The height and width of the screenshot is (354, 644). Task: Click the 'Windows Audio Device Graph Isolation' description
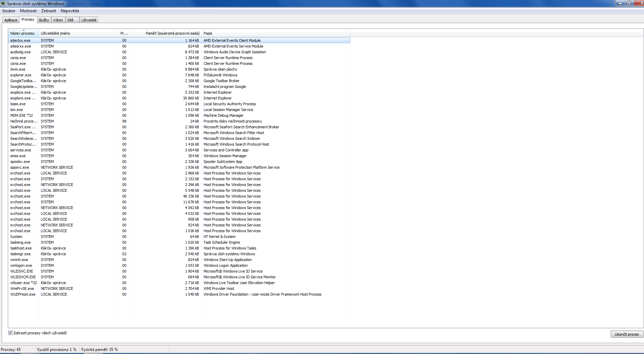coord(235,52)
